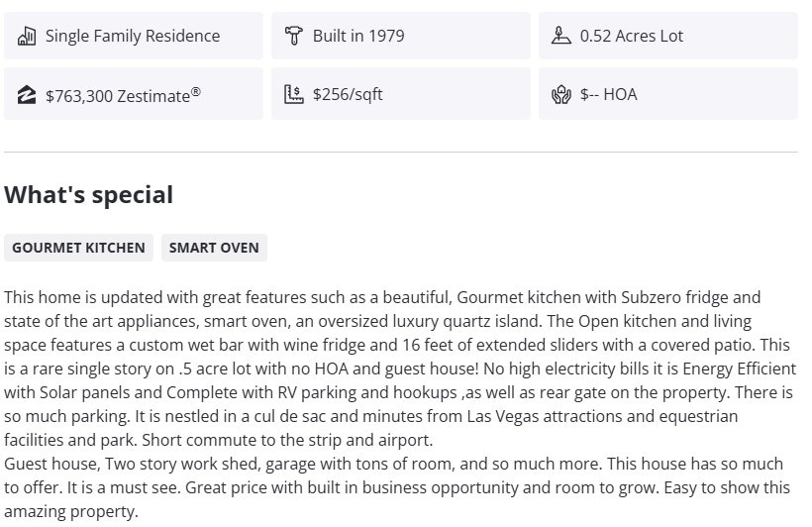Click the building icon beside Single Family Residence
This screenshot has height=527, width=812.
point(27,37)
